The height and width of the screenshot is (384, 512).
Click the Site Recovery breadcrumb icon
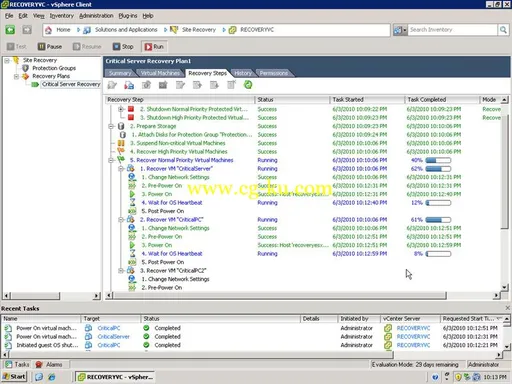tap(174, 30)
